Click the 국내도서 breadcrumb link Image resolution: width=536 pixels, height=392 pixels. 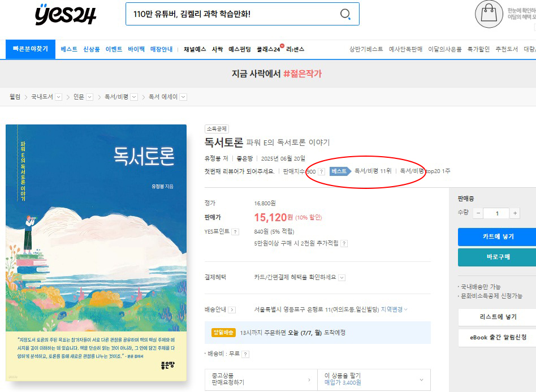(42, 97)
